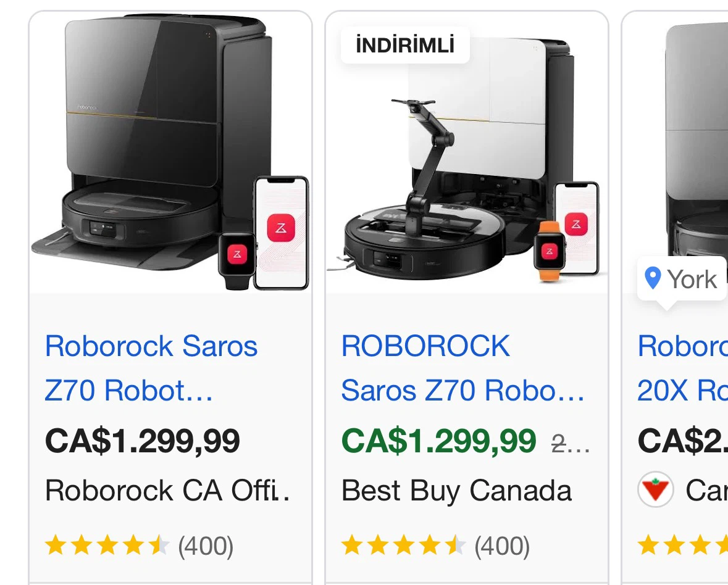728x585 pixels.
Task: Open the partially visible third product title
Action: [682, 368]
